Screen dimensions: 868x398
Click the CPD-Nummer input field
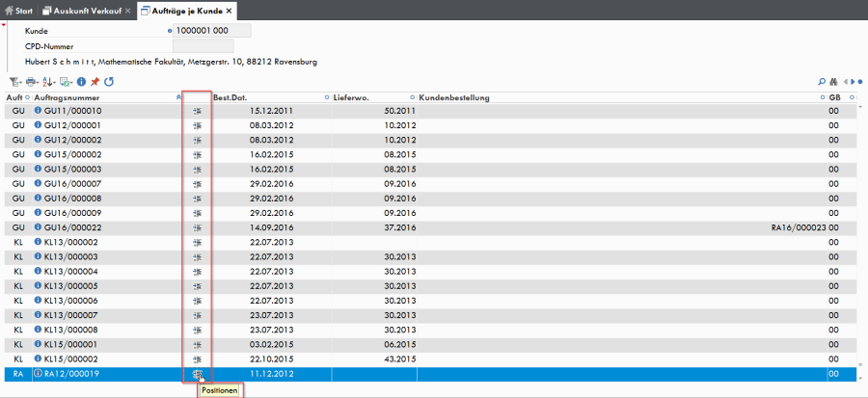(x=203, y=46)
